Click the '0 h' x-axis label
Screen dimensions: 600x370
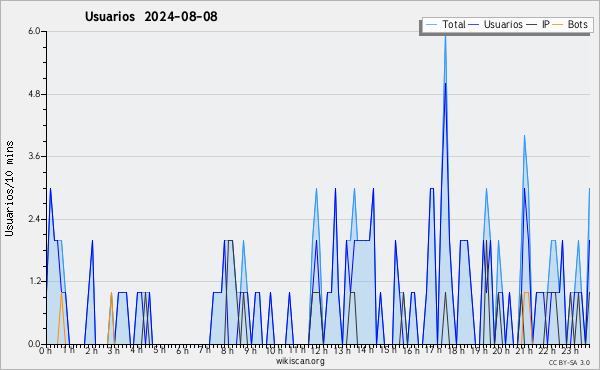click(45, 350)
